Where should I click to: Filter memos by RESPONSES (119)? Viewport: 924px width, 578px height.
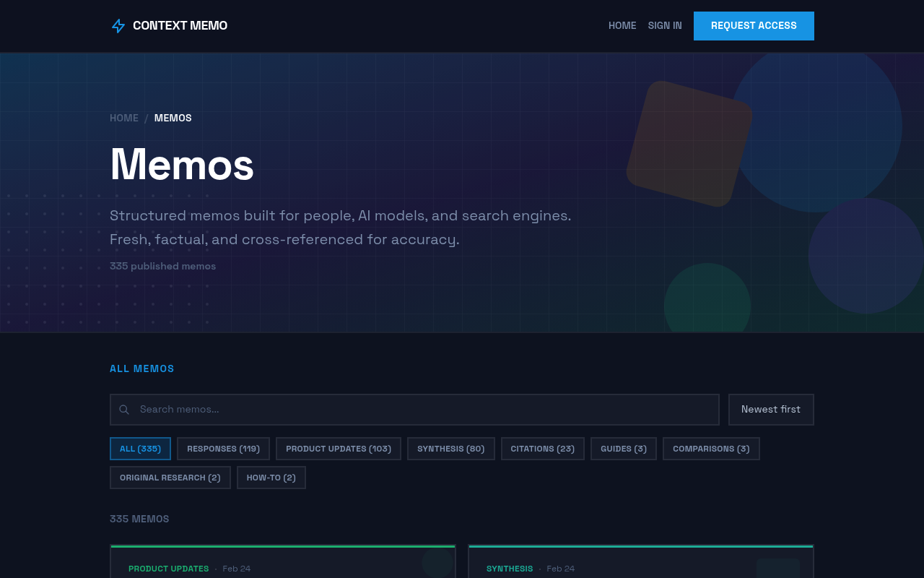pos(223,448)
